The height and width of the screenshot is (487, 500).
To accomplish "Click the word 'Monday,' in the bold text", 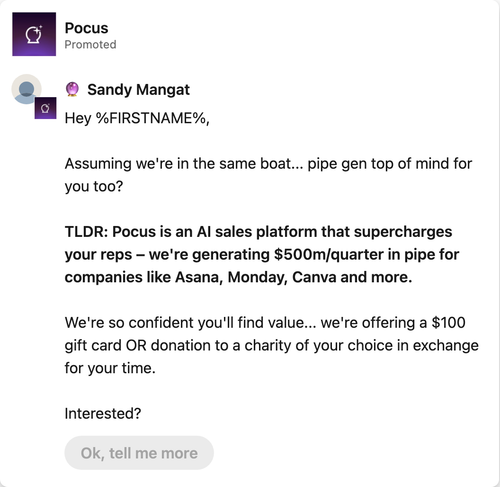I will click(x=257, y=277).
